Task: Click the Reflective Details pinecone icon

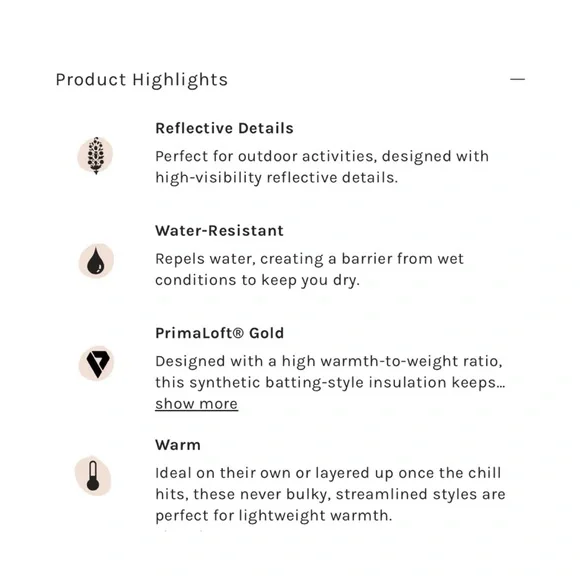Action: tap(95, 155)
